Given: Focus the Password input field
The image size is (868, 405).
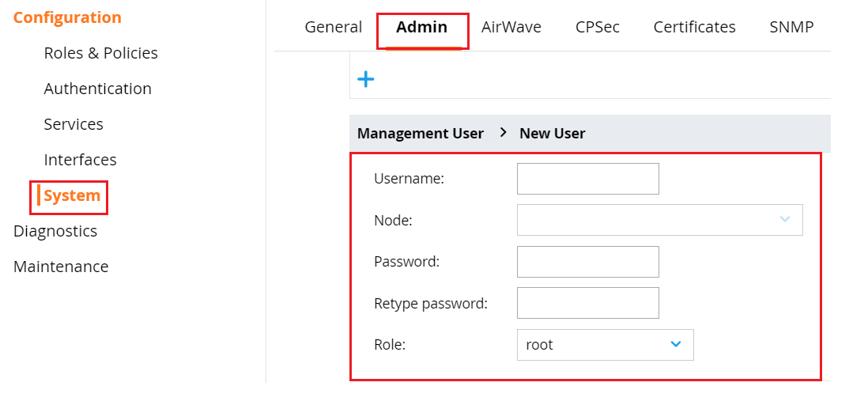Looking at the screenshot, I should coord(588,262).
